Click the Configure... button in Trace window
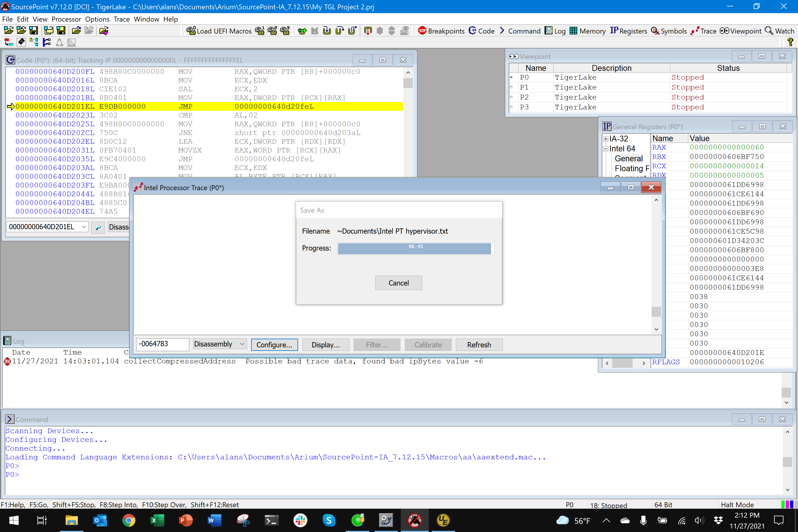Screen dimensions: 798x532 tap(274, 345)
